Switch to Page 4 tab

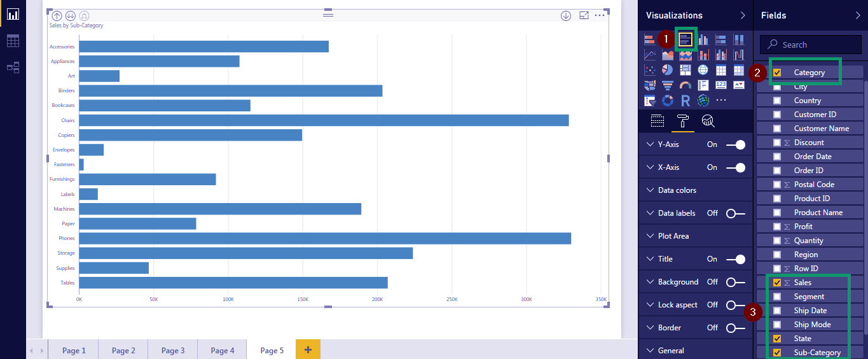coord(223,350)
